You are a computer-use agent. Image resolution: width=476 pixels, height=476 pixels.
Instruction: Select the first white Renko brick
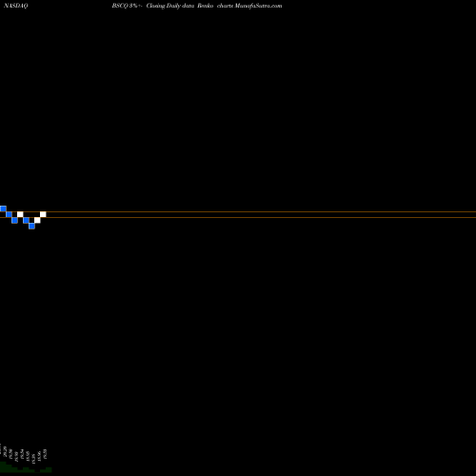point(20,214)
